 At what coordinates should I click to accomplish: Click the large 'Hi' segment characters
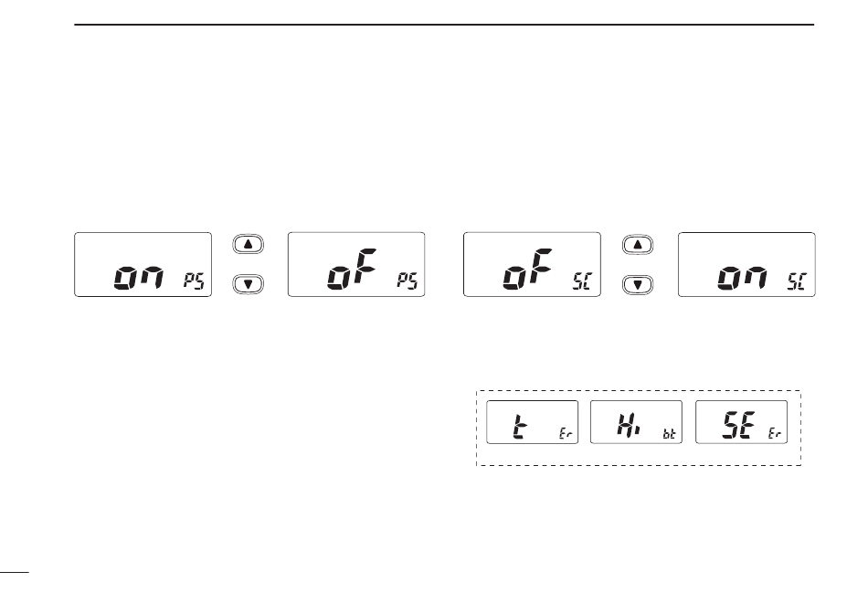coord(629,425)
